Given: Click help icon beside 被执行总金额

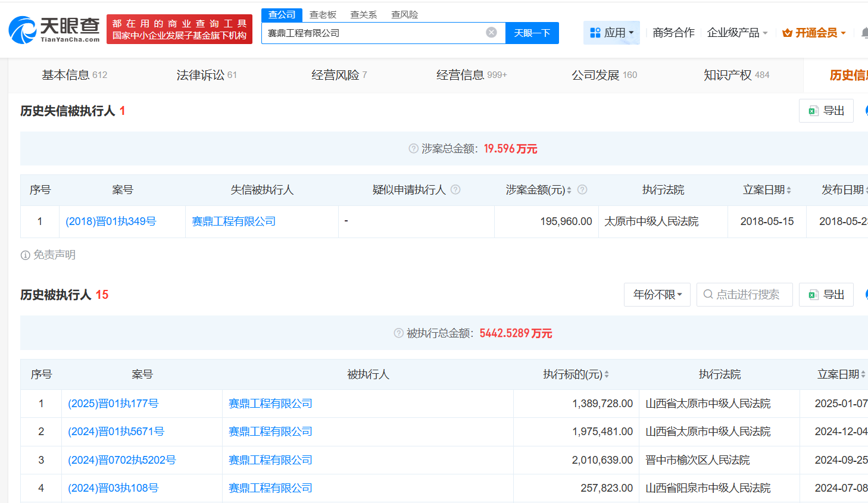Looking at the screenshot, I should click(x=398, y=333).
